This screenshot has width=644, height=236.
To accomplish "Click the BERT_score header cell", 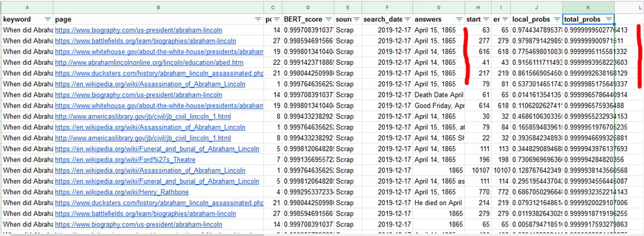I will [308, 20].
